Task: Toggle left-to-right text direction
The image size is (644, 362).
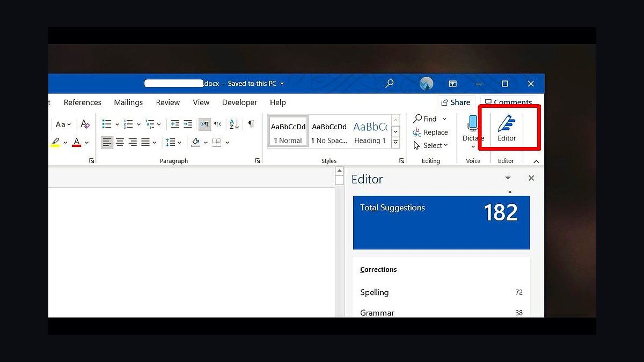Action: [204, 124]
